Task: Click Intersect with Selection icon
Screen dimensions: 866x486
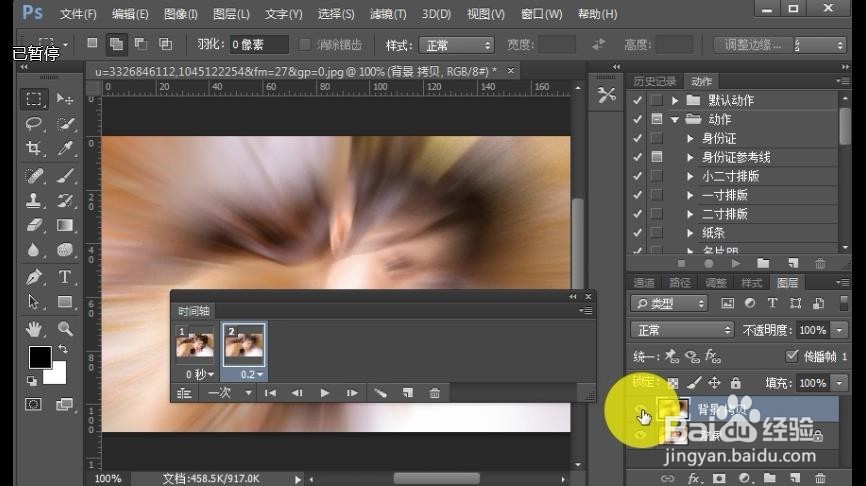Action: (x=165, y=44)
